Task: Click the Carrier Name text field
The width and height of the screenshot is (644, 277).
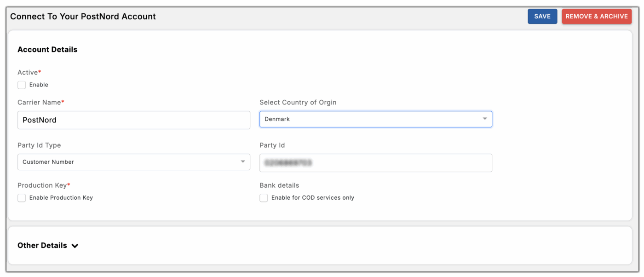Action: (133, 120)
